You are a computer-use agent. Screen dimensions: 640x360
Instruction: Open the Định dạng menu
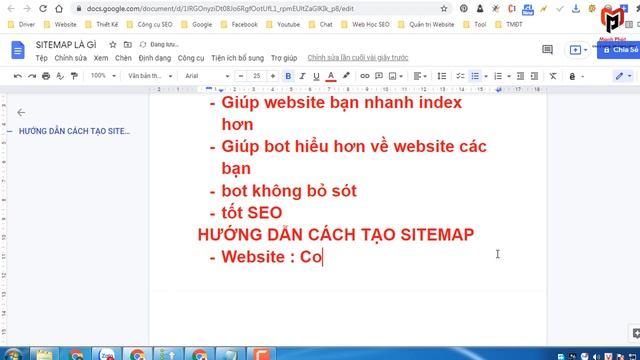tap(155, 58)
